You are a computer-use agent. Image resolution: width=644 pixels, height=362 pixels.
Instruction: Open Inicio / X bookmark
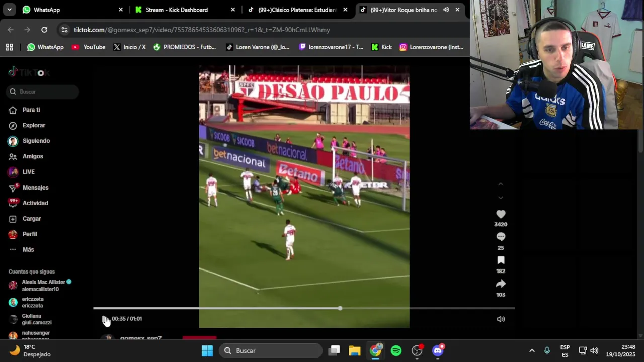(x=129, y=47)
